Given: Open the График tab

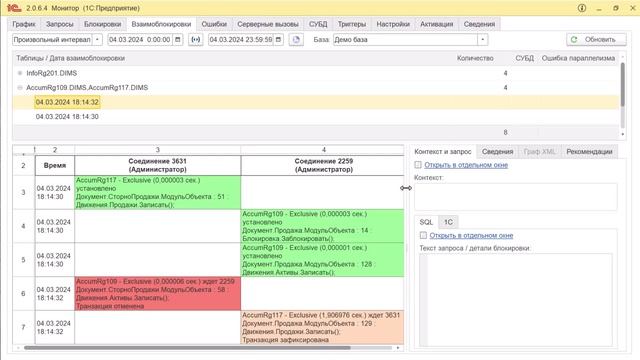Looking at the screenshot, I should click(24, 24).
